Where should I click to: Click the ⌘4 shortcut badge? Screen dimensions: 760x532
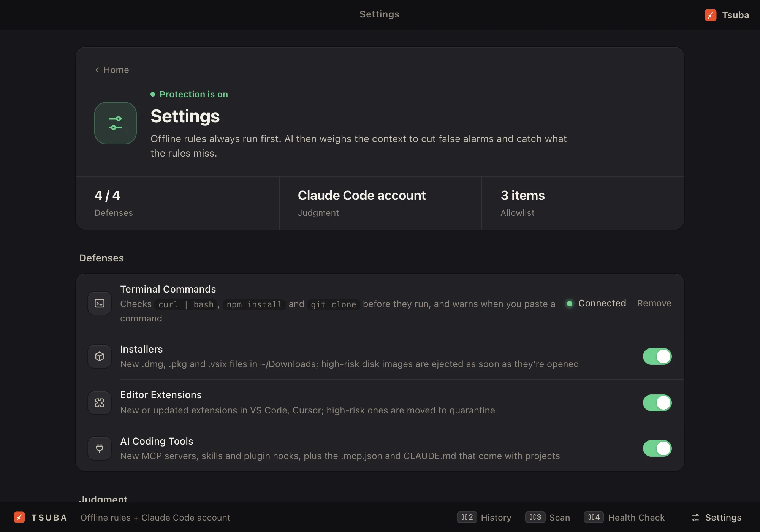[x=594, y=517]
